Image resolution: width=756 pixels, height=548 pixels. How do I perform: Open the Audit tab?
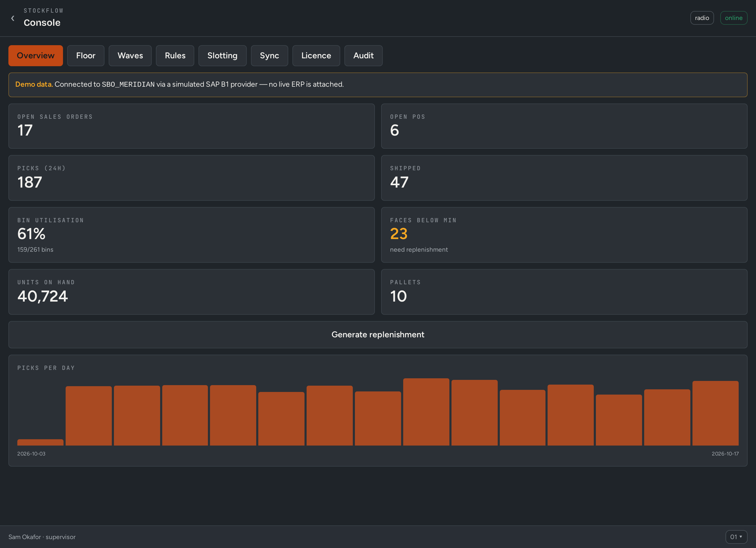tap(363, 56)
